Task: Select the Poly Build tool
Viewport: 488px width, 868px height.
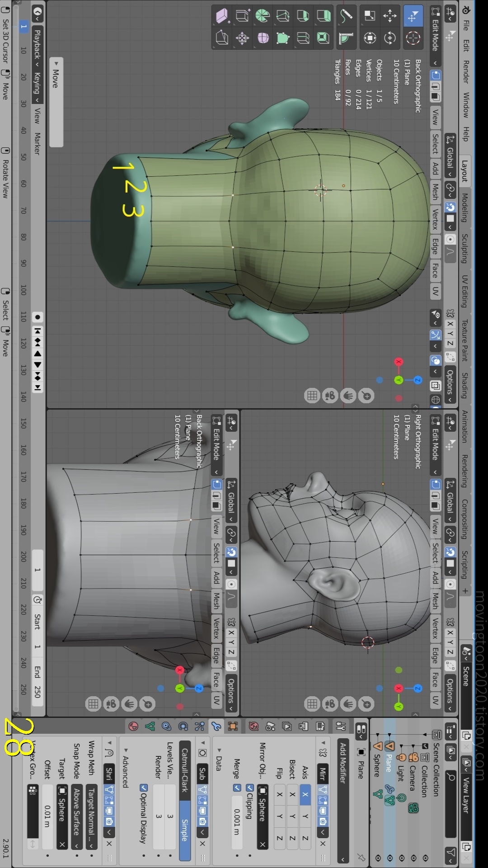Action: pyautogui.click(x=282, y=38)
